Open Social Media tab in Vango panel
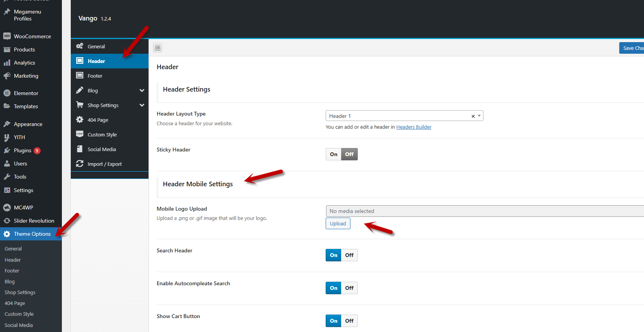This screenshot has height=332, width=644. [109, 149]
